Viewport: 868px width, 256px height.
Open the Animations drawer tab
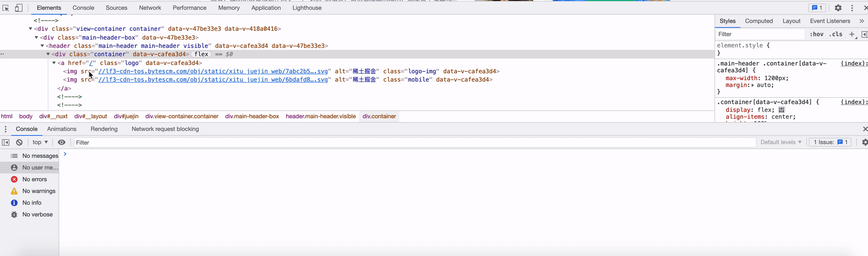62,129
